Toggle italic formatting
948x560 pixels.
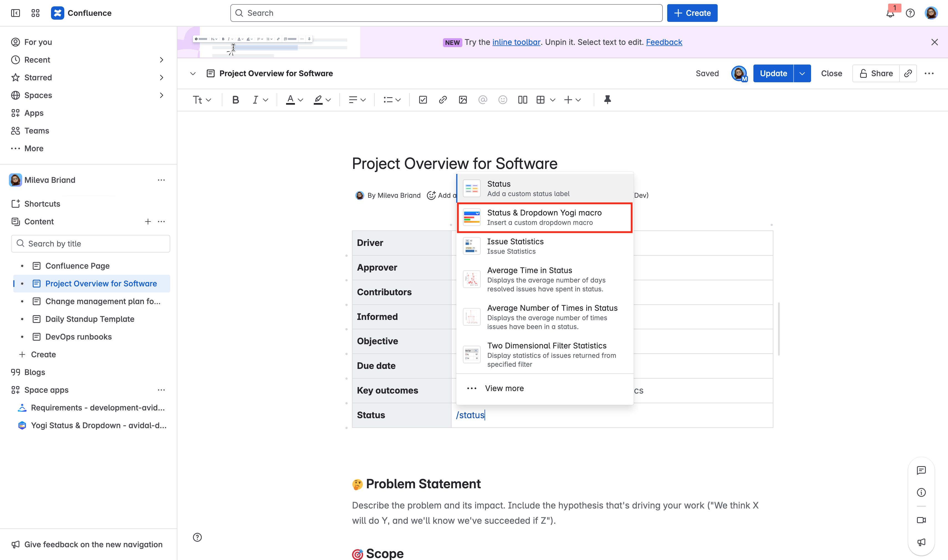[x=255, y=100]
